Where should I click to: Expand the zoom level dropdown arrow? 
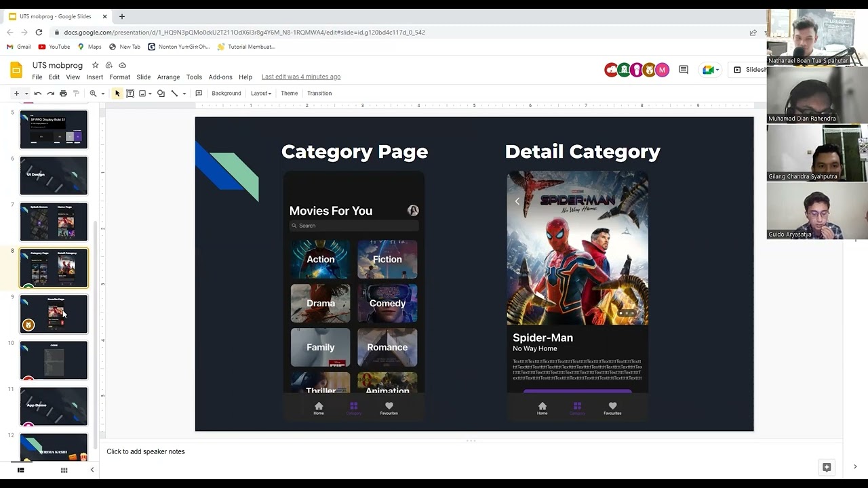tap(103, 94)
